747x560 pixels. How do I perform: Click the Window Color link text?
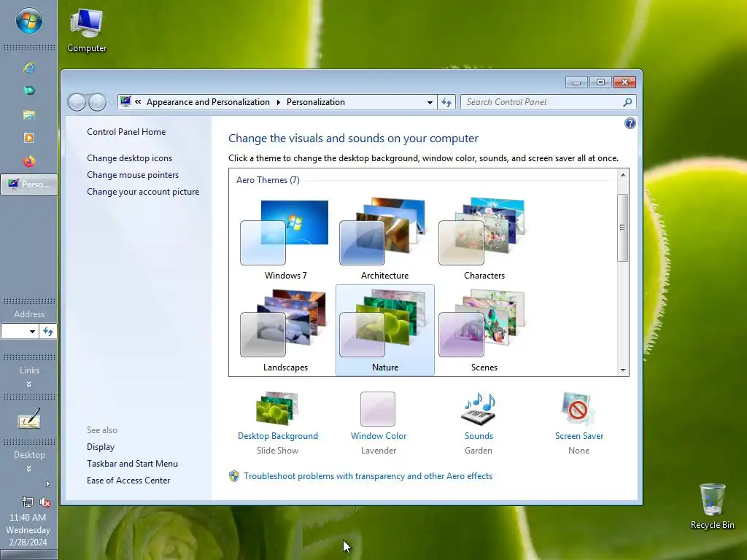[x=379, y=436]
